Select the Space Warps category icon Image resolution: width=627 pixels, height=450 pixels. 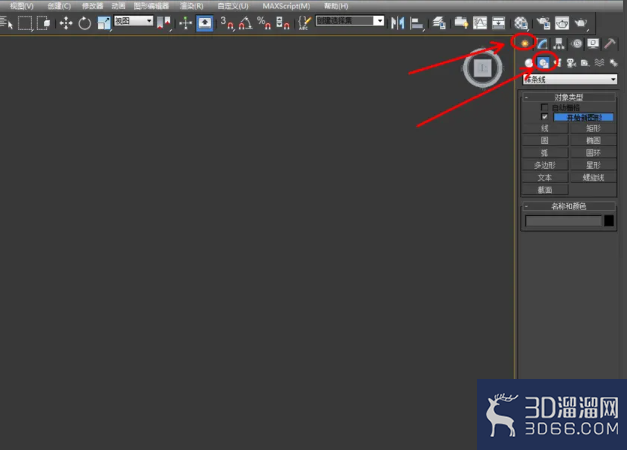point(599,63)
